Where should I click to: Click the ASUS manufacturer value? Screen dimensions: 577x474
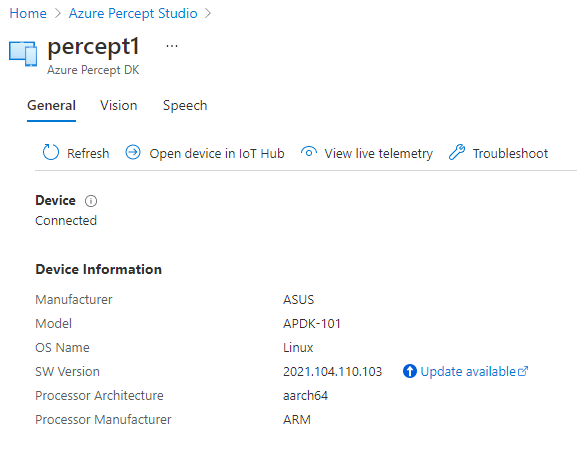pos(298,300)
